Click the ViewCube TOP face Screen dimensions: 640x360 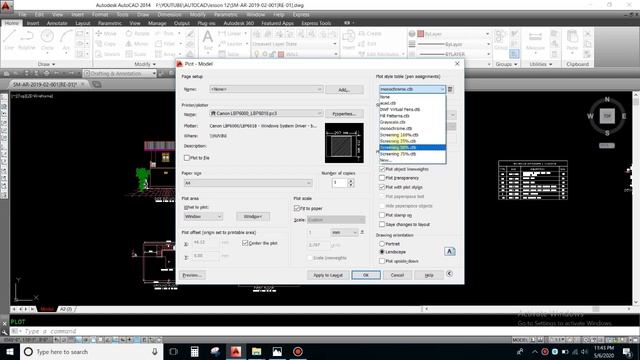[x=607, y=116]
